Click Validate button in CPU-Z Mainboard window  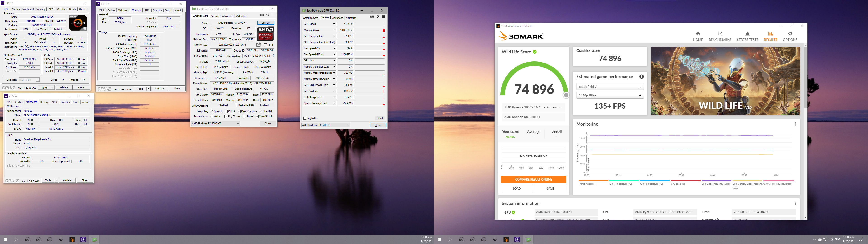[x=67, y=180]
